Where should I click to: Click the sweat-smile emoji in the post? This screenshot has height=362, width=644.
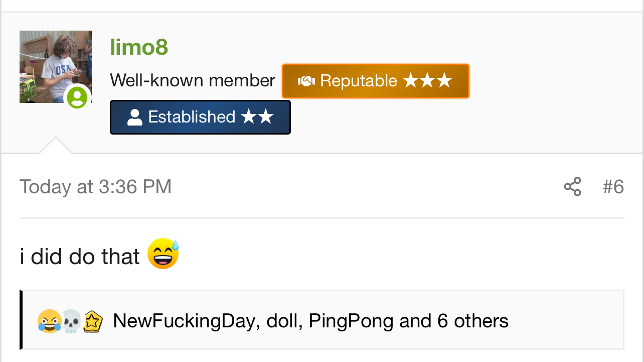coord(163,254)
